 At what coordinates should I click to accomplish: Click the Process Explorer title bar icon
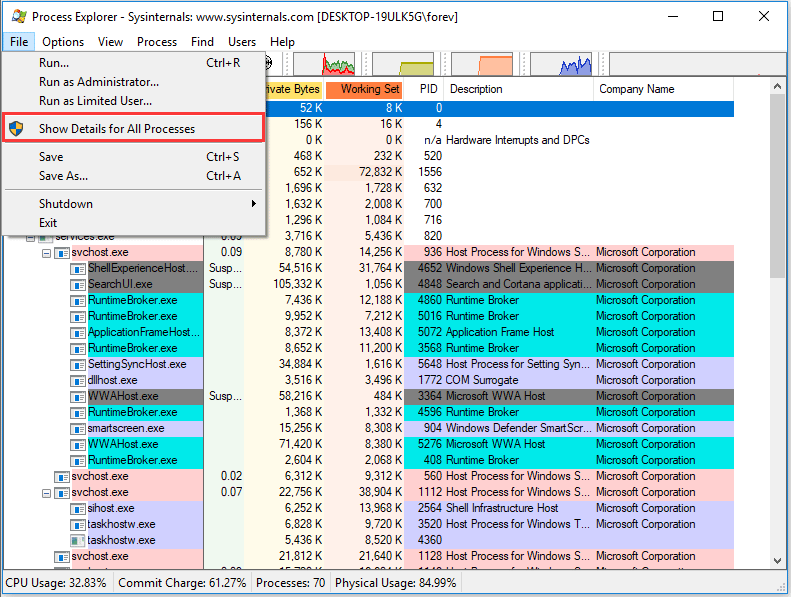pos(19,16)
